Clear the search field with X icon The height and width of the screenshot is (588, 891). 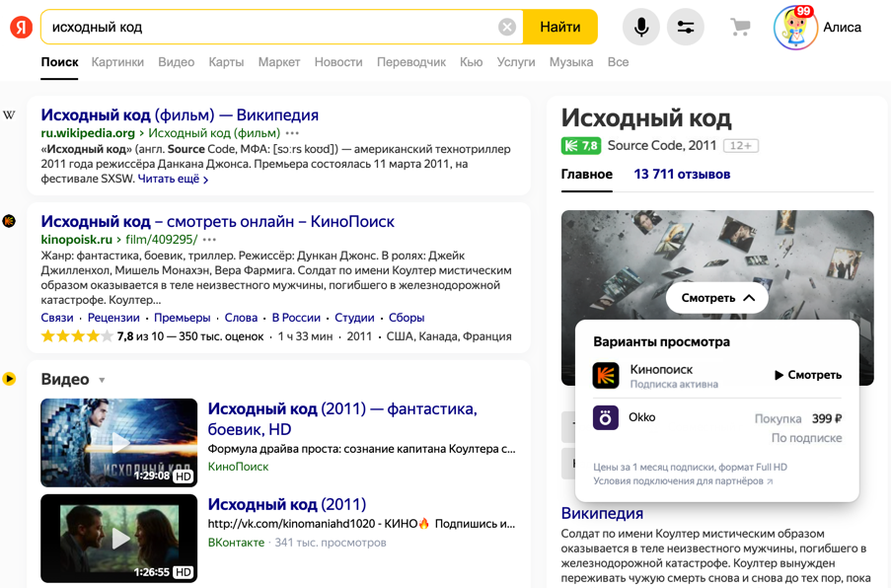pyautogui.click(x=507, y=28)
